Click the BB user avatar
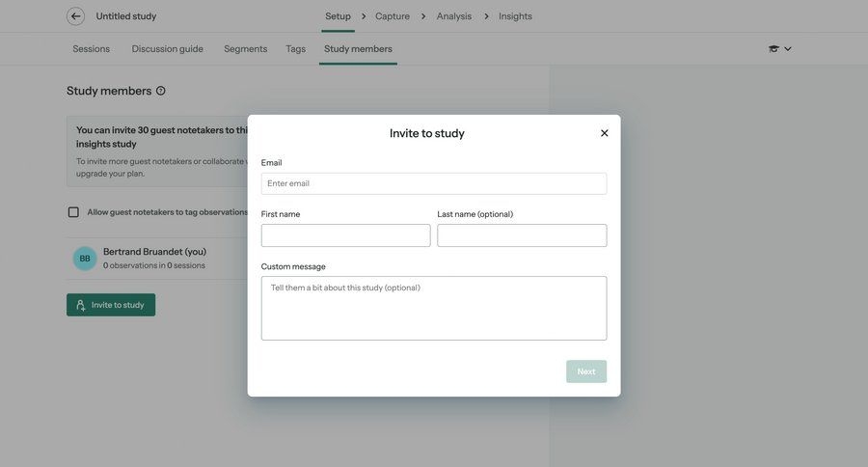The width and height of the screenshot is (868, 467). click(85, 259)
